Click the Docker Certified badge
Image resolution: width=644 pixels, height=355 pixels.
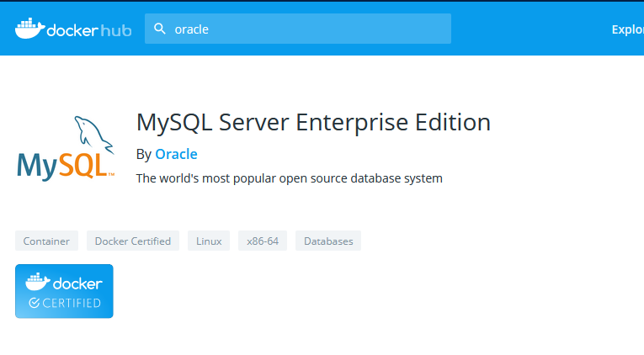(64, 291)
